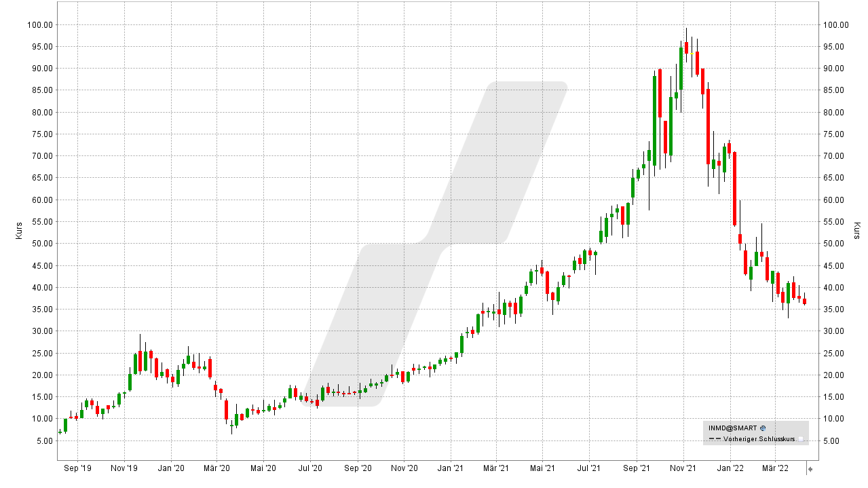868x488 pixels.
Task: Click the Nov '19 date label
Action: tap(124, 468)
